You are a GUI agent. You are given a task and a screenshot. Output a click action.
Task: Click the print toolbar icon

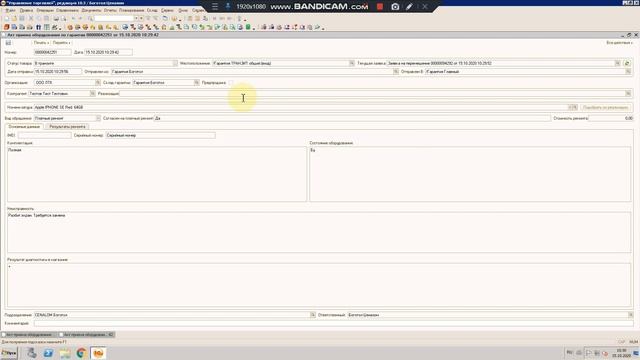click(x=56, y=19)
